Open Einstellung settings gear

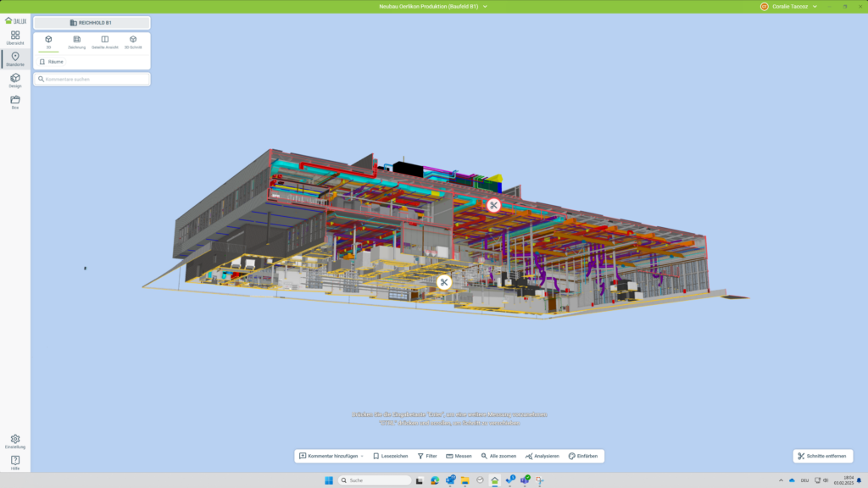[x=15, y=441]
